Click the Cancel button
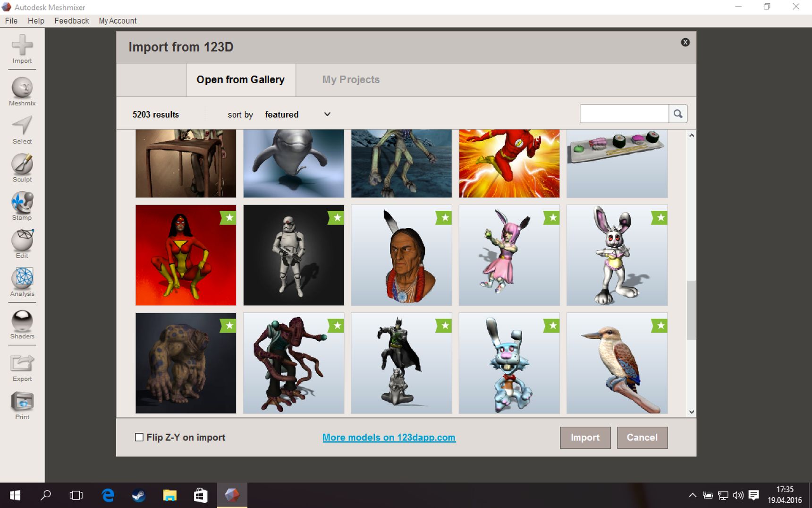 [642, 438]
